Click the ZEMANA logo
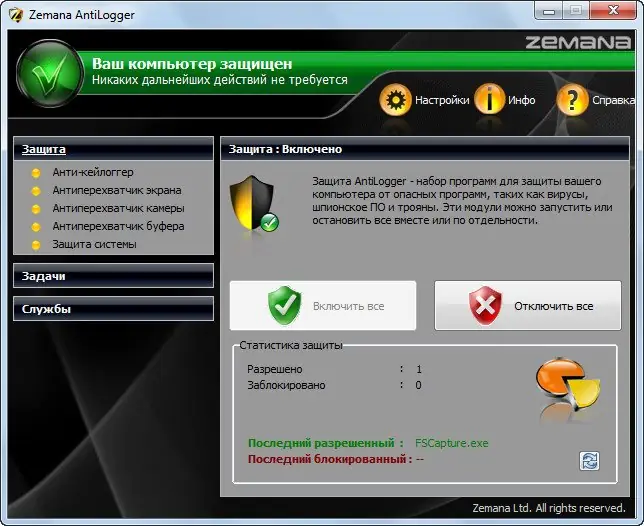 (x=577, y=42)
